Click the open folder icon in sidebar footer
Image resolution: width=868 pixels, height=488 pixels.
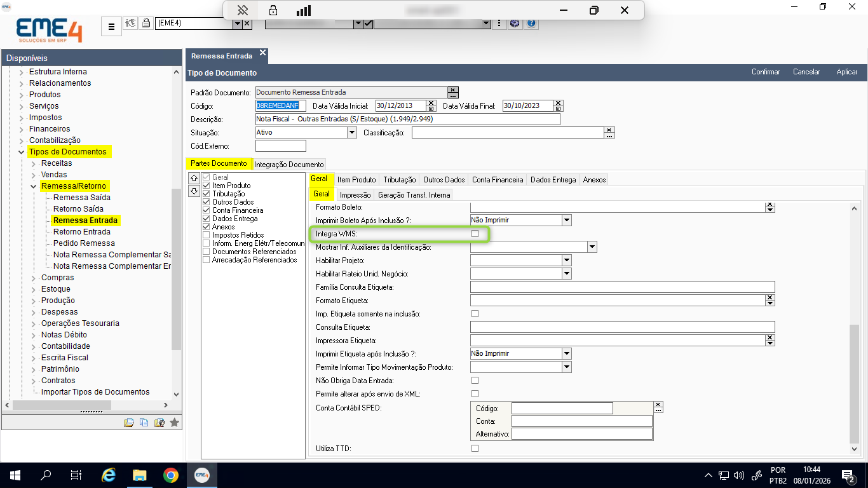click(129, 422)
